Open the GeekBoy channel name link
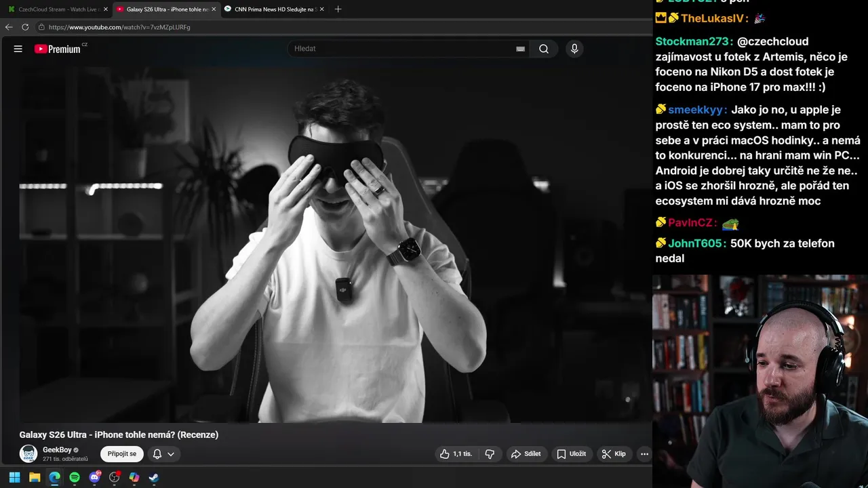 tap(57, 449)
